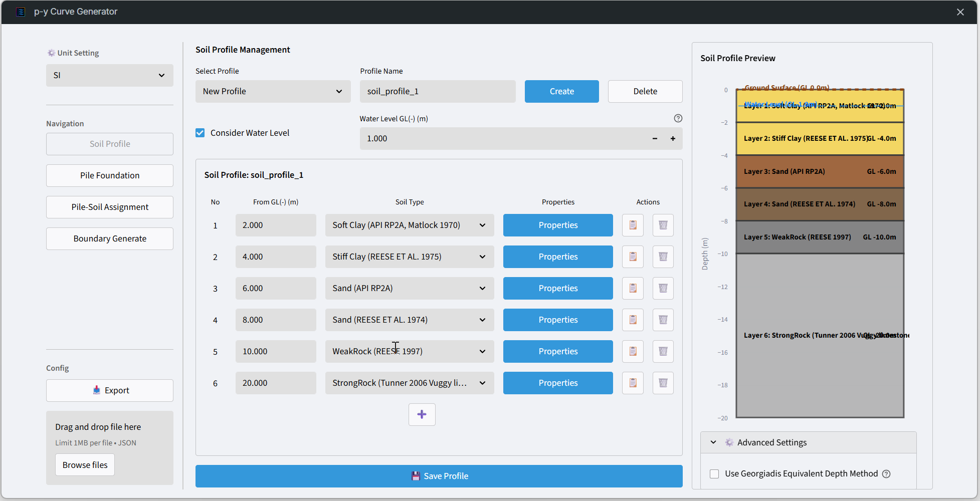Open Boundary Generate navigation page
The image size is (980, 501).
[x=110, y=238]
